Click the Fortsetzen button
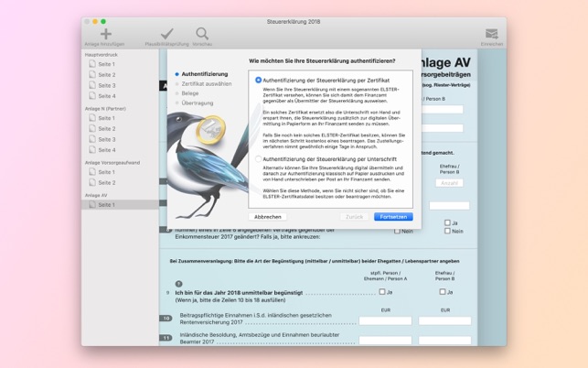 (x=393, y=217)
